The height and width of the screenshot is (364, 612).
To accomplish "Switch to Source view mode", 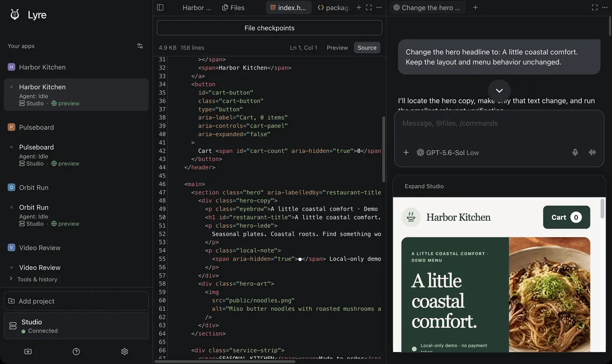I will (367, 48).
